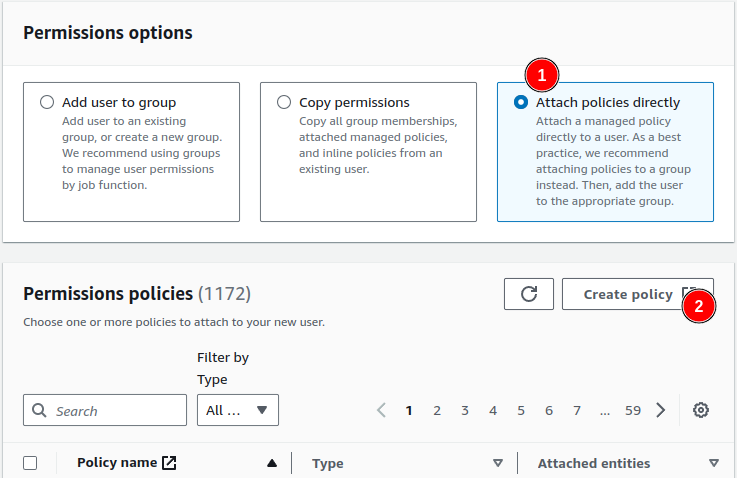Sort ascending by Policy name arrow
This screenshot has width=737, height=478.
pyautogui.click(x=271, y=463)
